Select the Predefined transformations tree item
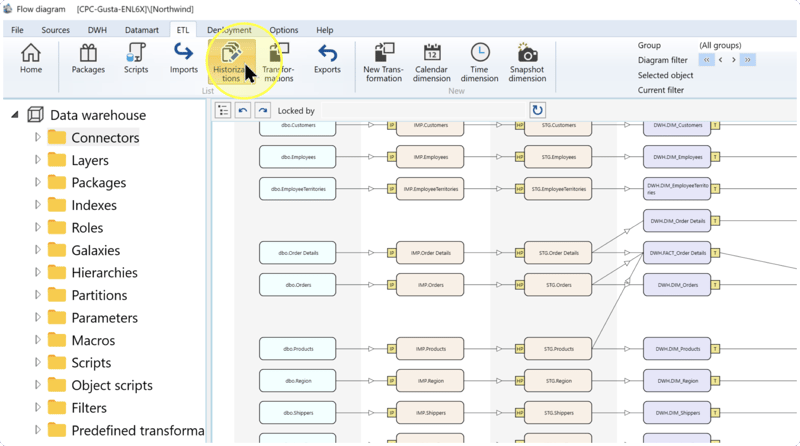Viewport: 800px width, 446px height. coord(138,430)
